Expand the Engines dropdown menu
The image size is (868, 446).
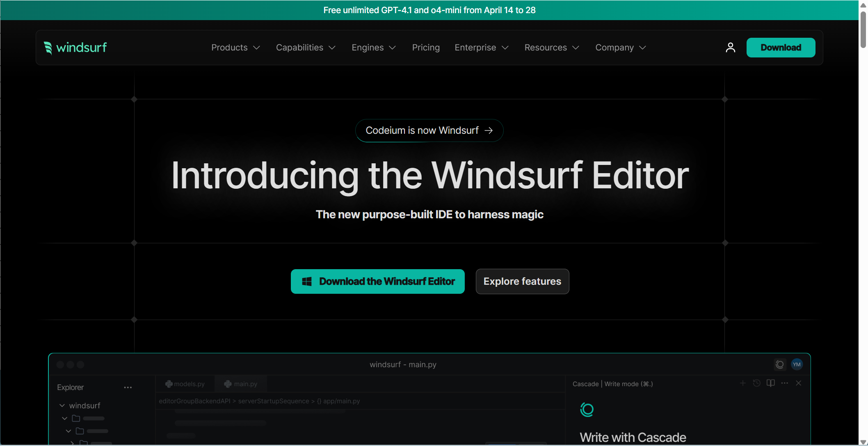[x=374, y=48]
